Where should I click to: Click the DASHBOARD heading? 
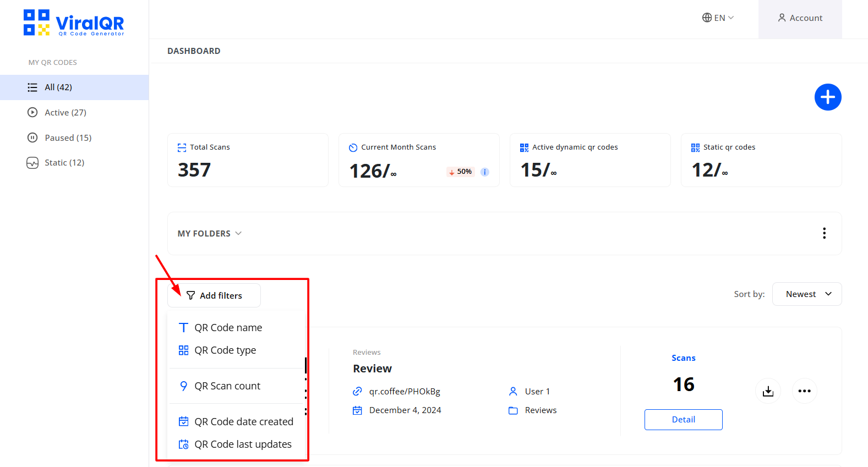pyautogui.click(x=194, y=51)
